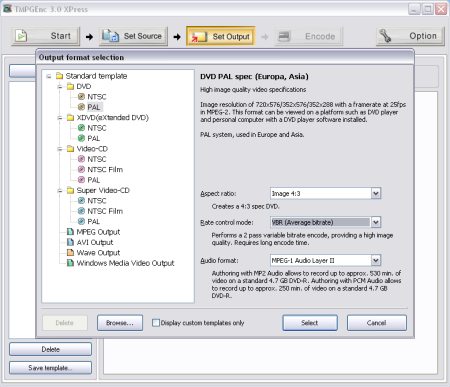Click the Cancel button in dialog
Image resolution: width=450 pixels, height=387 pixels.
pos(376,323)
